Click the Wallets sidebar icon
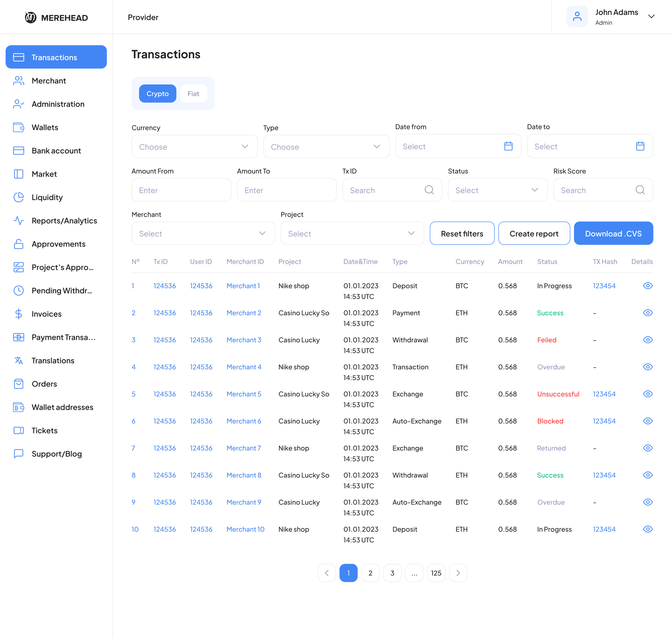The image size is (672, 638). [x=18, y=127]
